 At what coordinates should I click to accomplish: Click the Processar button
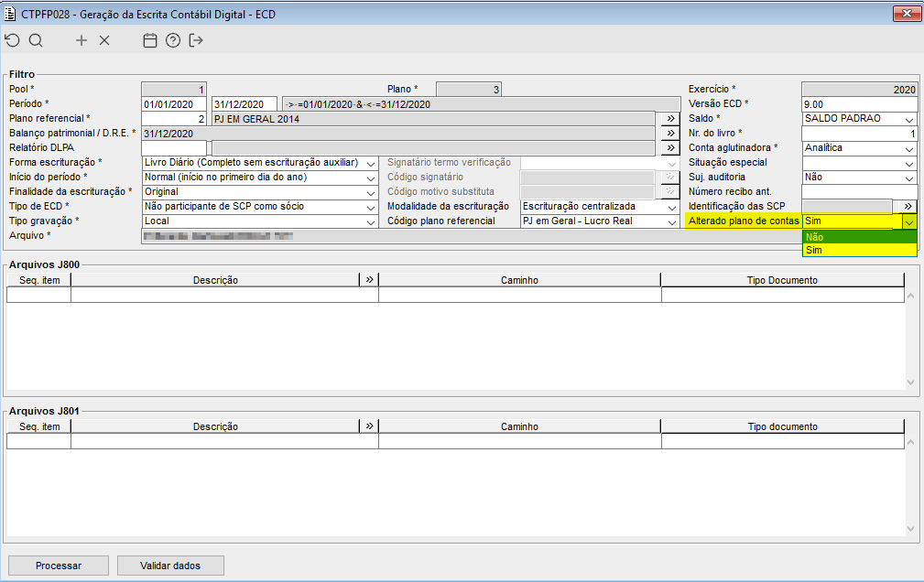coord(59,566)
